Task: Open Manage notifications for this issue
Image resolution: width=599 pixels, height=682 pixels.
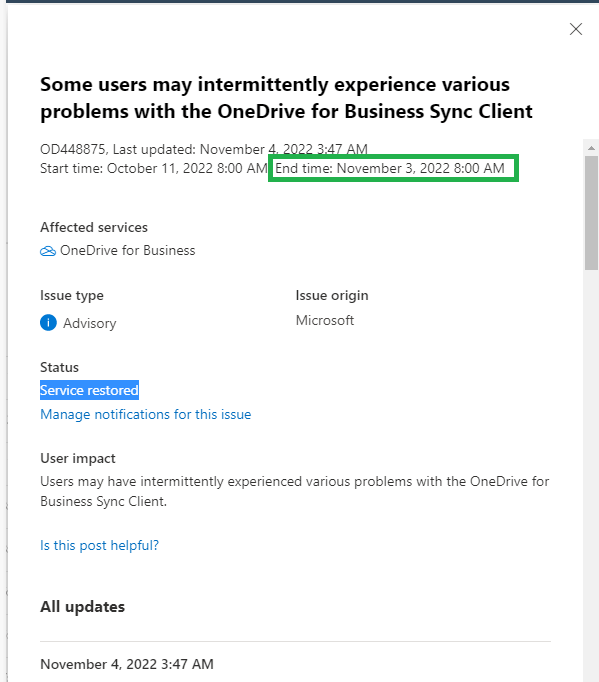Action: [x=146, y=414]
